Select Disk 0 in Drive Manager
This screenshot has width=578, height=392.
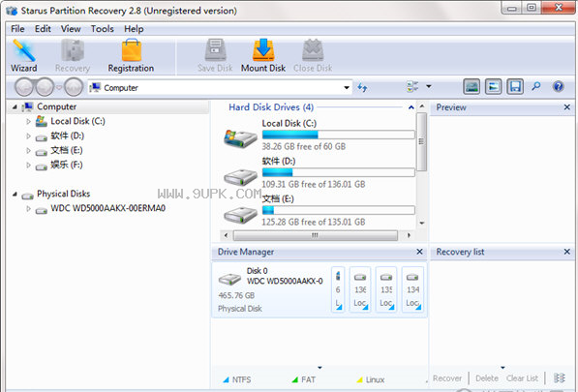pos(270,290)
